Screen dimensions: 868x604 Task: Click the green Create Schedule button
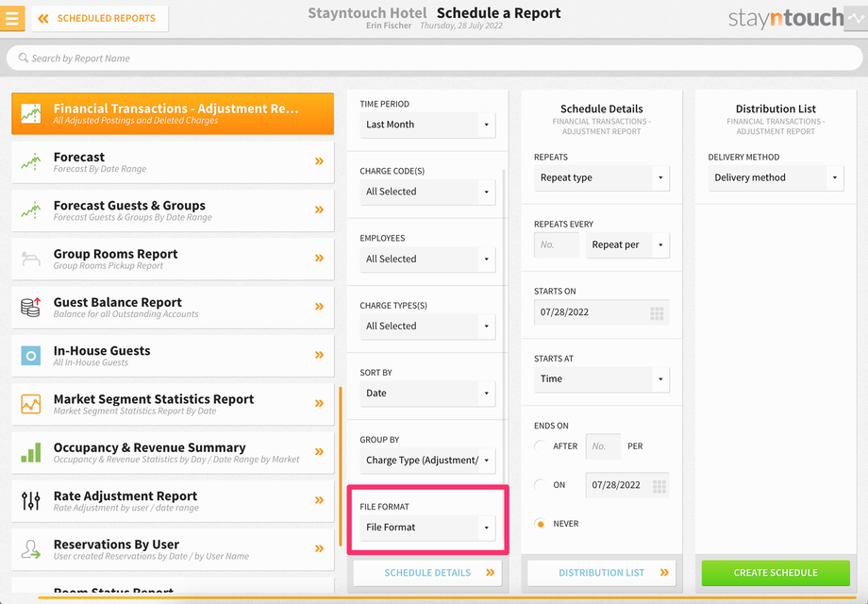coord(776,573)
